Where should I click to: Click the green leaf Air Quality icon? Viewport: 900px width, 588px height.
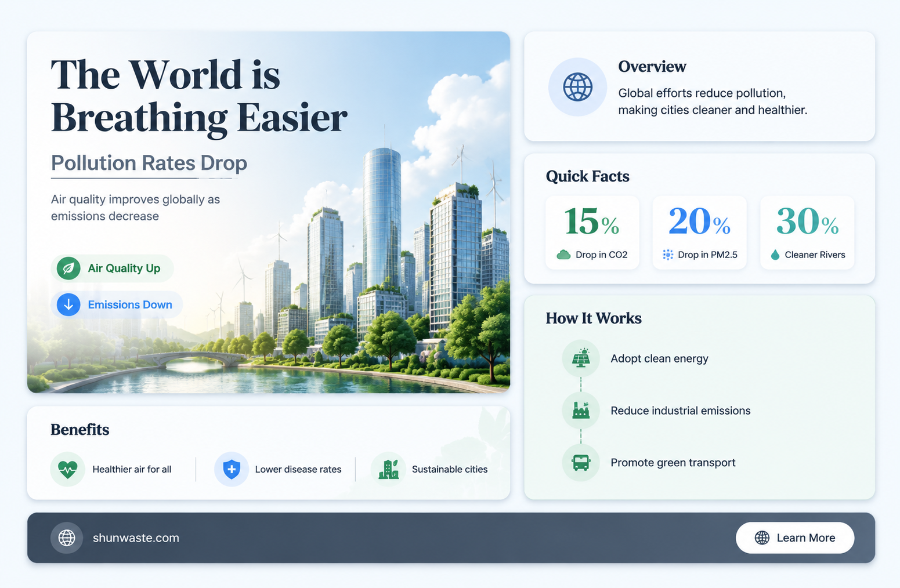(68, 268)
